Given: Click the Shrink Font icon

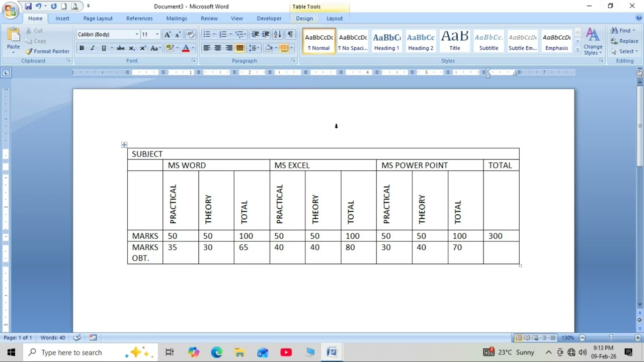Looking at the screenshot, I should [177, 34].
